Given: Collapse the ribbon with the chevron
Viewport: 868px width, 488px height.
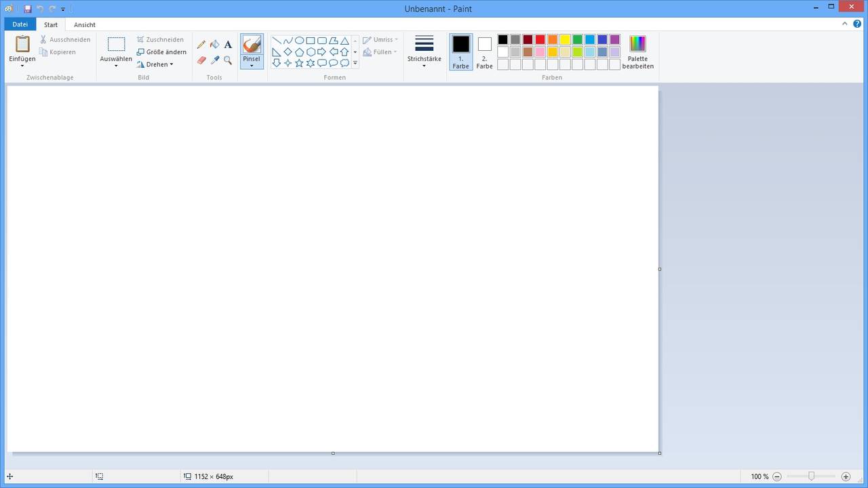Looking at the screenshot, I should point(845,24).
